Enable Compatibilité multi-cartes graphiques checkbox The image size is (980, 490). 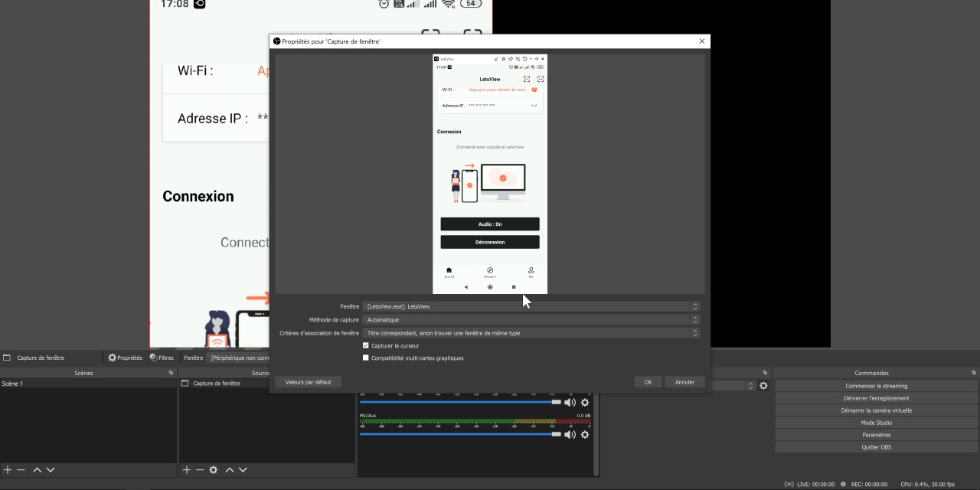click(366, 358)
